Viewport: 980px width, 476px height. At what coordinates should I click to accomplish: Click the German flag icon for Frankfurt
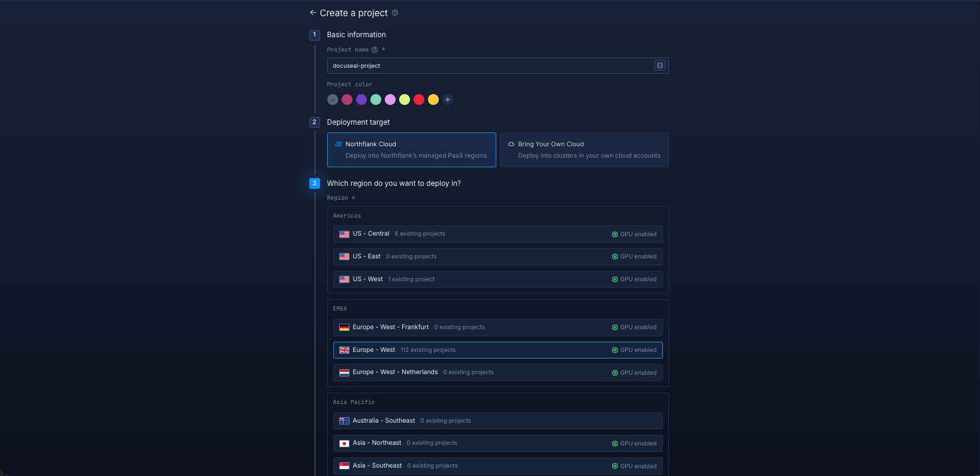point(344,327)
